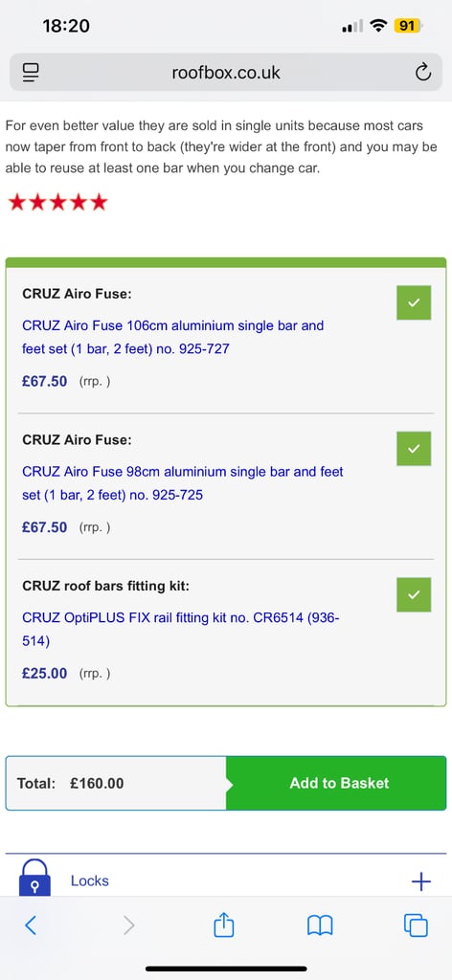Uncheck the OptiPLUS FIX fitting kit checkbox
The width and height of the screenshot is (452, 980).
click(414, 594)
